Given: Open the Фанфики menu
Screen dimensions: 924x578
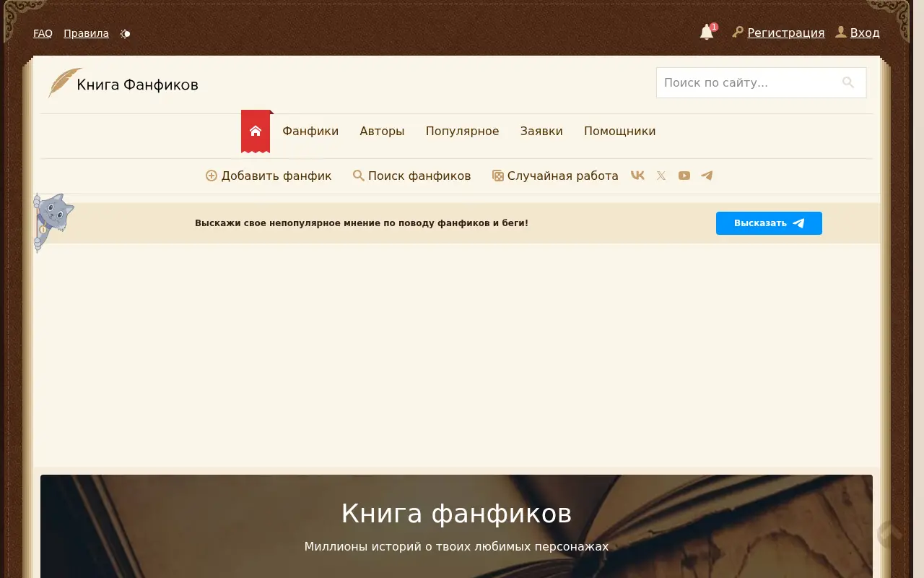Looking at the screenshot, I should [310, 131].
